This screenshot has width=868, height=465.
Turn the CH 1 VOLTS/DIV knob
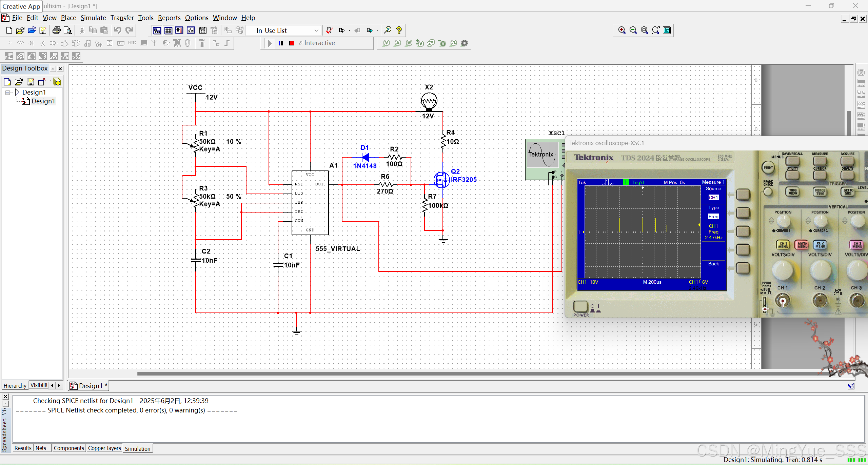783,269
